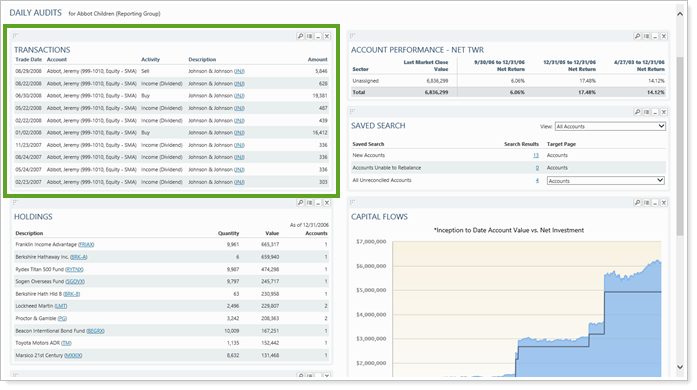The width and height of the screenshot is (697, 390).
Task: Minimize the Transactions panel
Action: click(x=318, y=36)
